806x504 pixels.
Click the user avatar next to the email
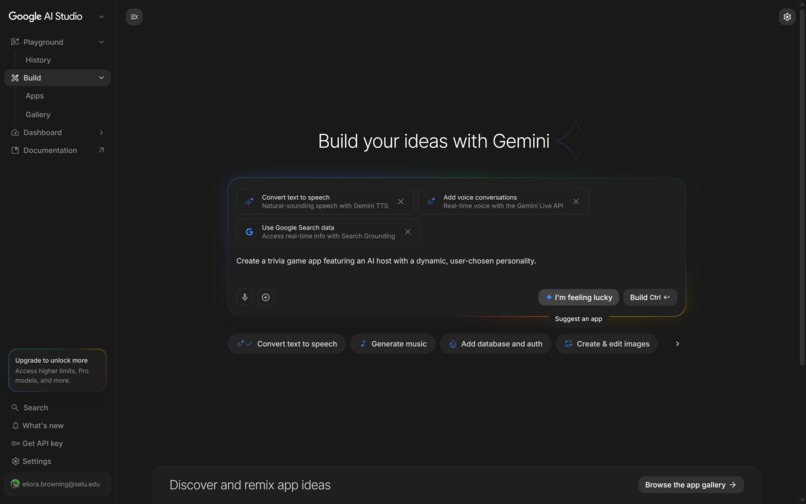click(15, 483)
